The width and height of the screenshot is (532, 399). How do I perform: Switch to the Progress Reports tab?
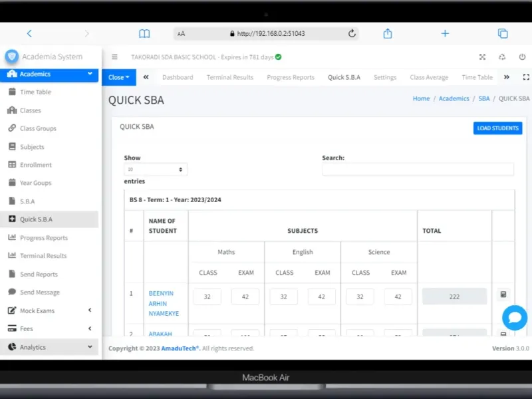[x=291, y=77]
